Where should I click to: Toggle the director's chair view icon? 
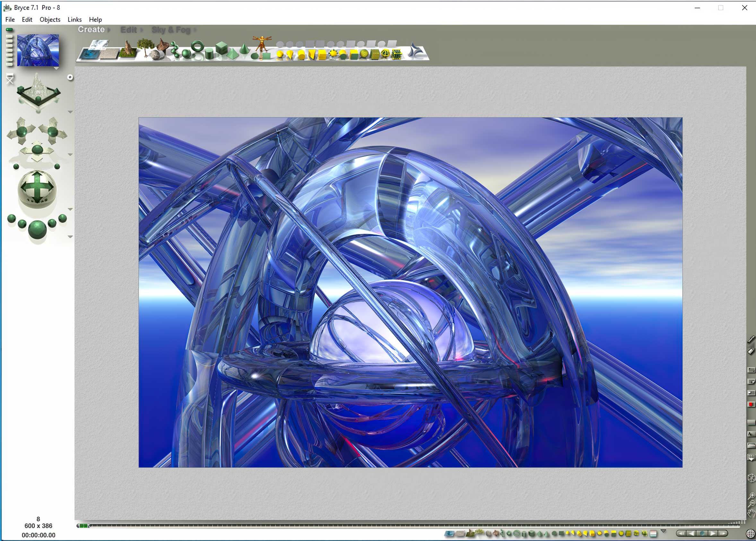pos(10,79)
